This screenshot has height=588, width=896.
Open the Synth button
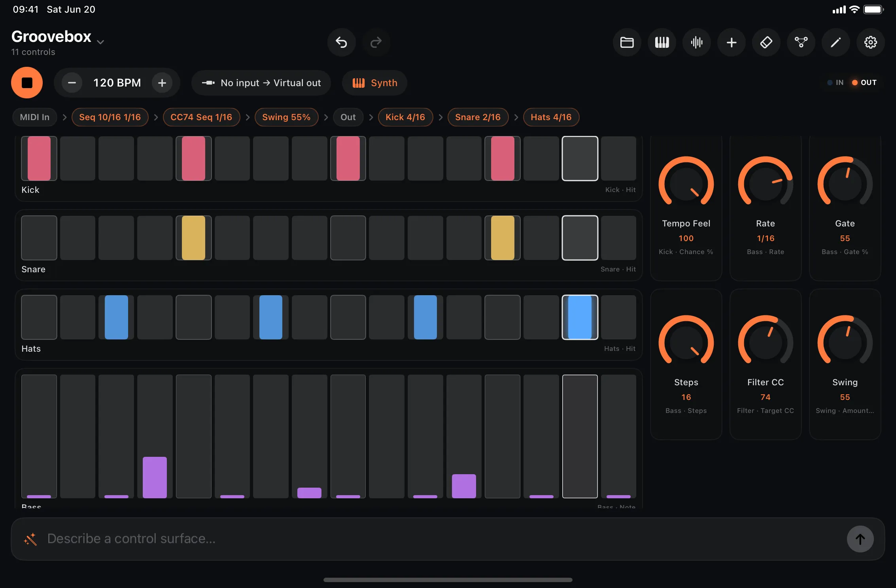coord(374,83)
